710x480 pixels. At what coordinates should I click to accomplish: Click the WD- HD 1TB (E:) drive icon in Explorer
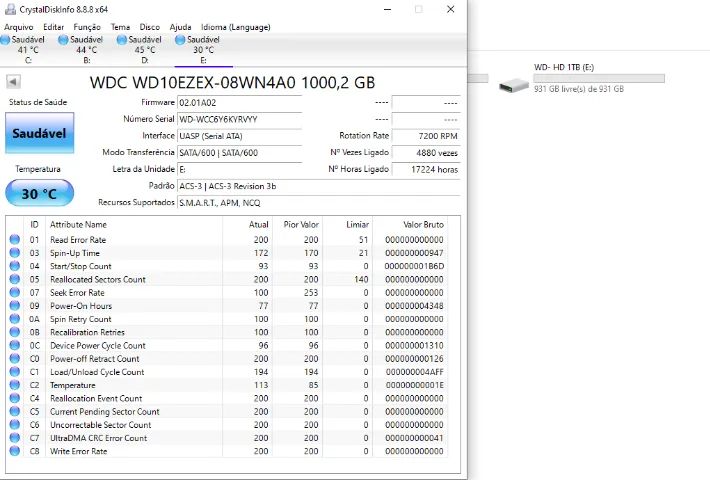point(513,85)
